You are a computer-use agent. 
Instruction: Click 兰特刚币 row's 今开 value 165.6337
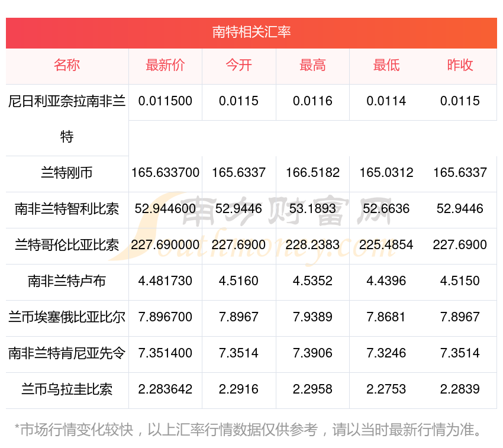pyautogui.click(x=238, y=173)
